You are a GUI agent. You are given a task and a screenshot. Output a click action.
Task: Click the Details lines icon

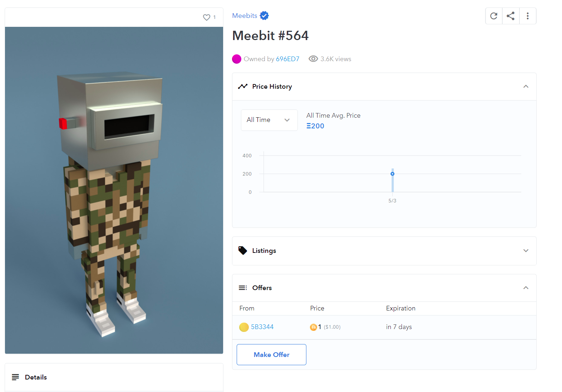[x=15, y=377]
